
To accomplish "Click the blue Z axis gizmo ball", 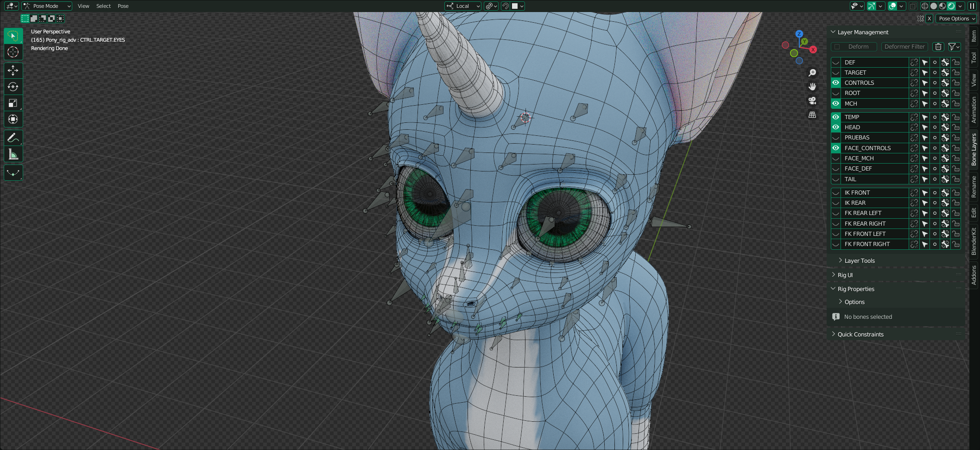I will (x=799, y=34).
